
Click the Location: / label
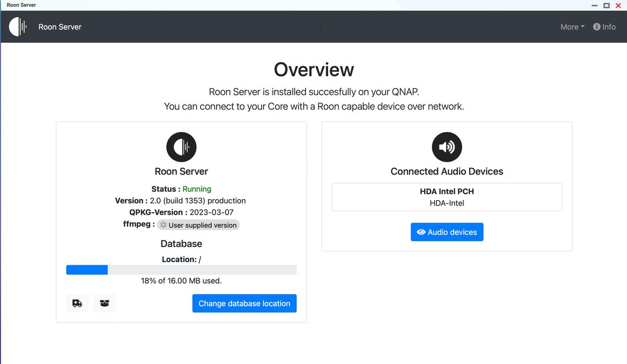[x=181, y=259]
